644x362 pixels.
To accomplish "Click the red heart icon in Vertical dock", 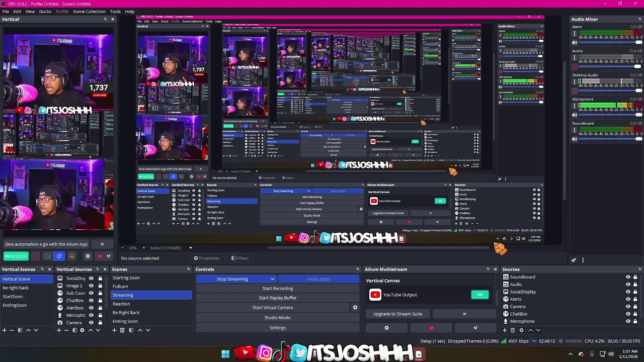I will click(99, 256).
